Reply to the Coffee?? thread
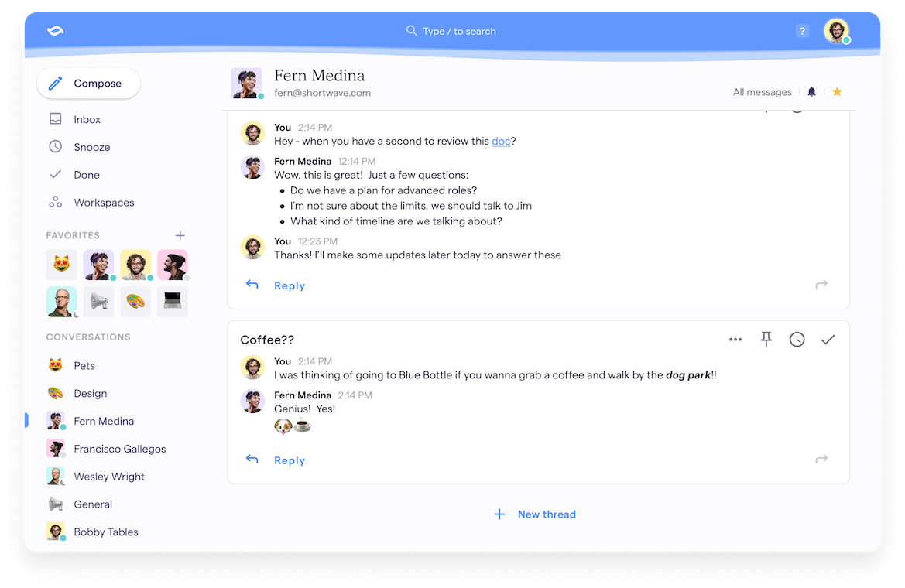905x588 pixels. click(x=289, y=460)
